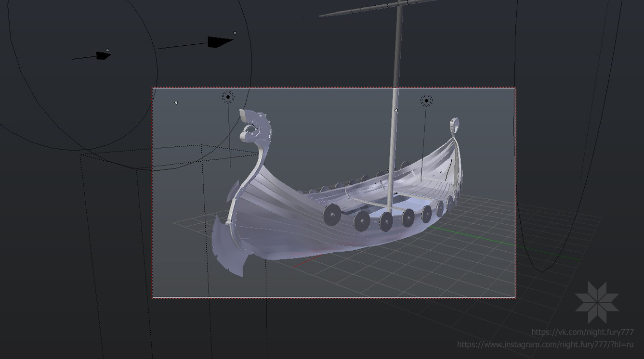Image resolution: width=644 pixels, height=359 pixels.
Task: Open the instagram.com/night.fury777 link
Action: point(545,345)
